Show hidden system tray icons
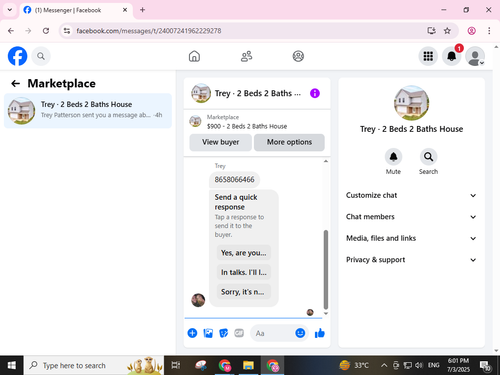This screenshot has width=500, height=375. [x=384, y=365]
